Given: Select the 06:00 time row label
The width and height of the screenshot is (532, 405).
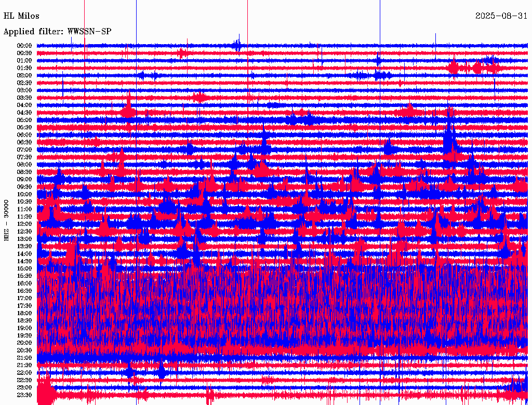Looking at the screenshot, I should point(24,134).
